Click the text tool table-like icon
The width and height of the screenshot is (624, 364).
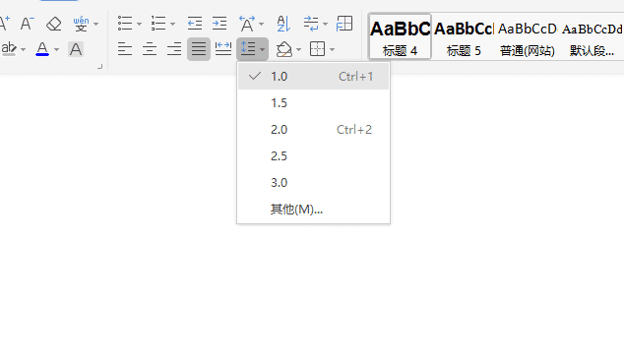(x=344, y=24)
